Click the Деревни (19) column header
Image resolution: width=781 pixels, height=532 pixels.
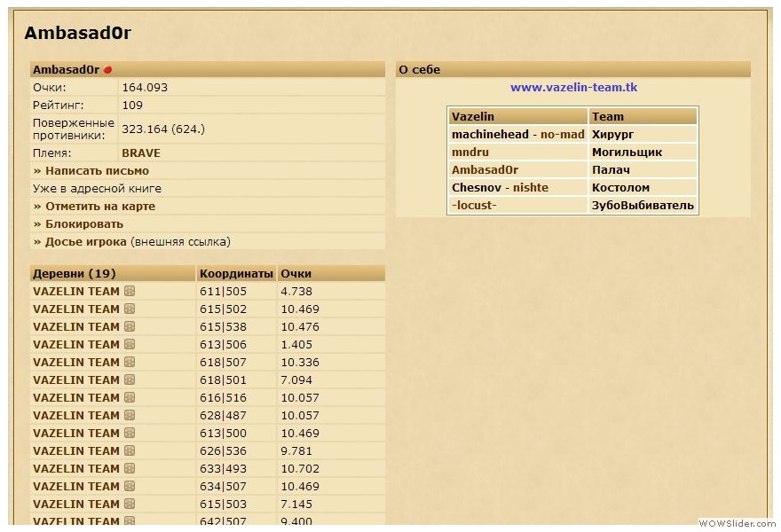[75, 273]
